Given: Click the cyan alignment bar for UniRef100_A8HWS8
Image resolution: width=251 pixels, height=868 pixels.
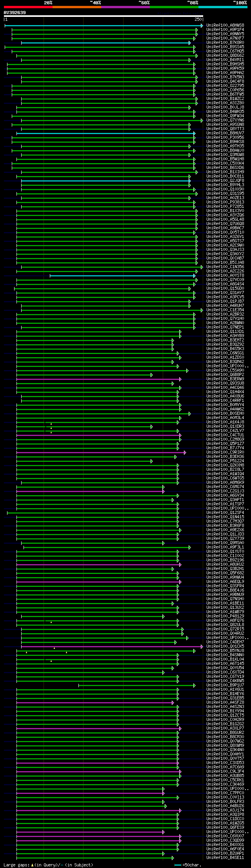Looking at the screenshot, I should pos(104,25).
